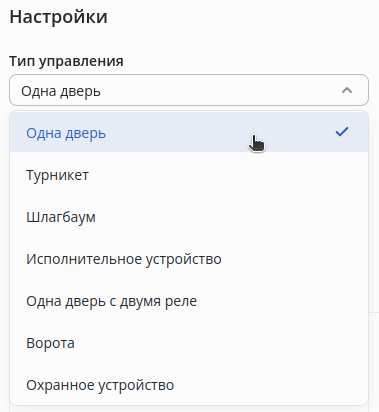Close the Тип управления dropdown list
This screenshot has width=379, height=412.
click(x=347, y=90)
